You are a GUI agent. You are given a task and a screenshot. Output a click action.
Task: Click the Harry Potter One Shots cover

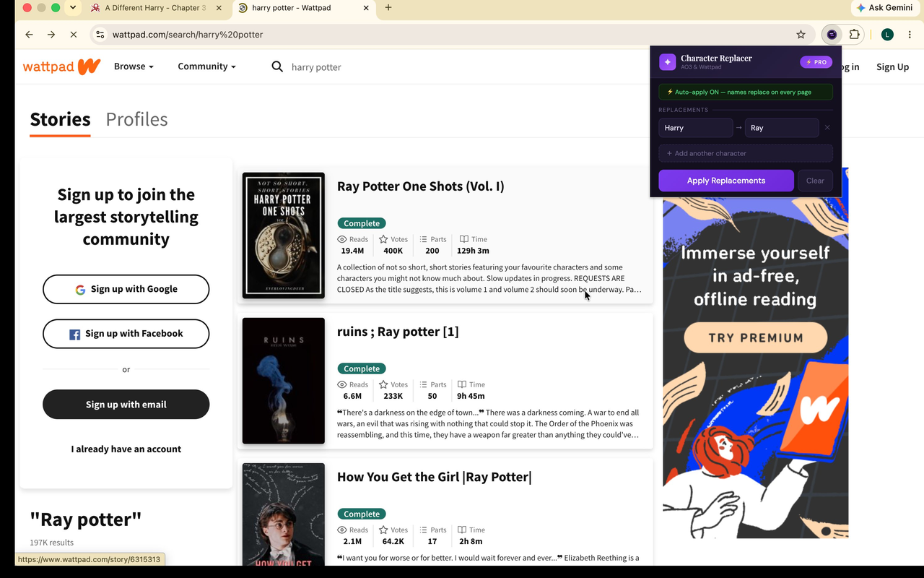point(284,236)
